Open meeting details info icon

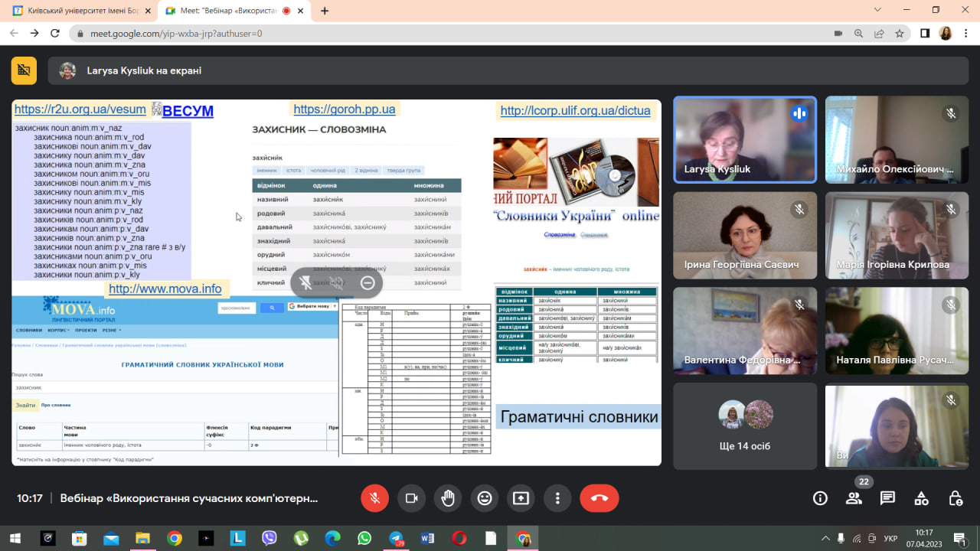coord(820,498)
